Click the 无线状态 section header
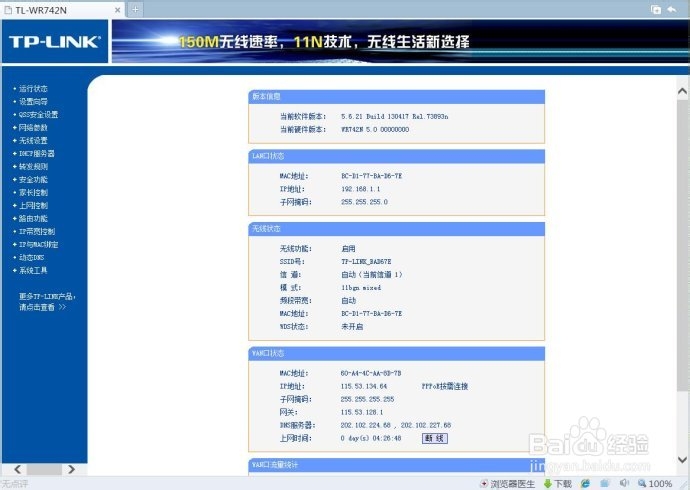This screenshot has height=490, width=690. [x=396, y=229]
